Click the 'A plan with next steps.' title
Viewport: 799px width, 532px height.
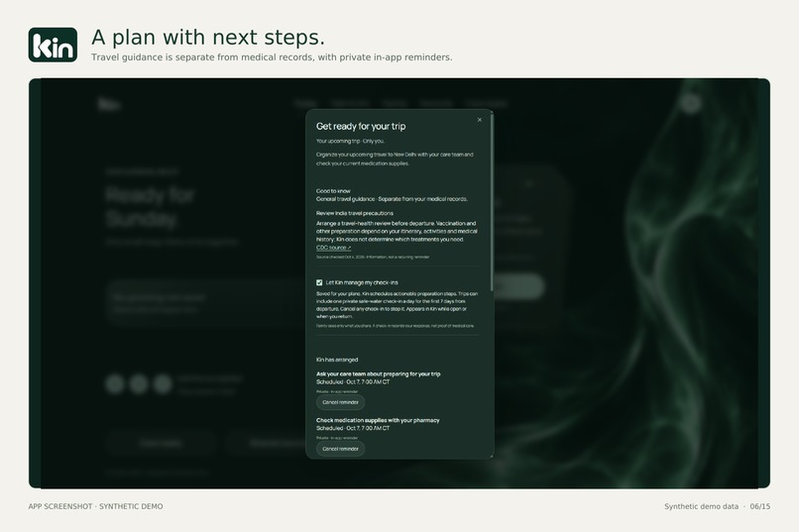208,38
